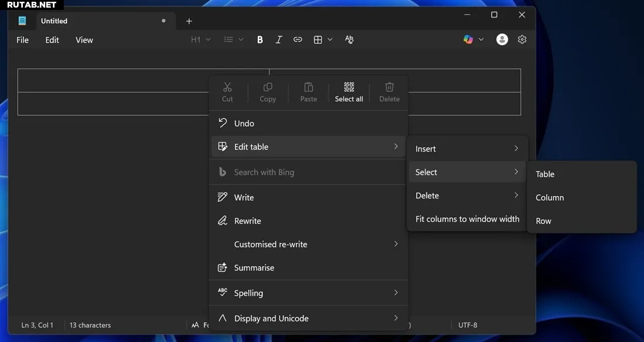Viewport: 644px width, 342px height.
Task: Add a new tab with plus button
Action: click(x=189, y=21)
